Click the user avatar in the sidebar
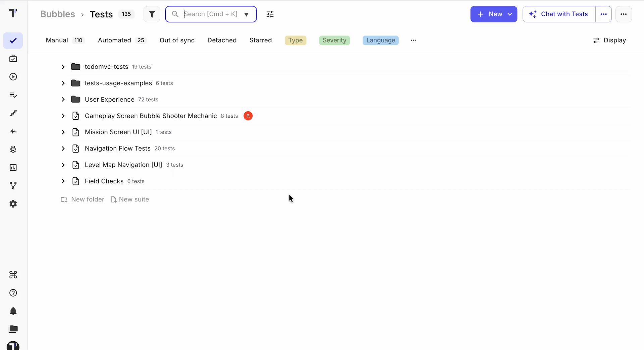 [13, 346]
